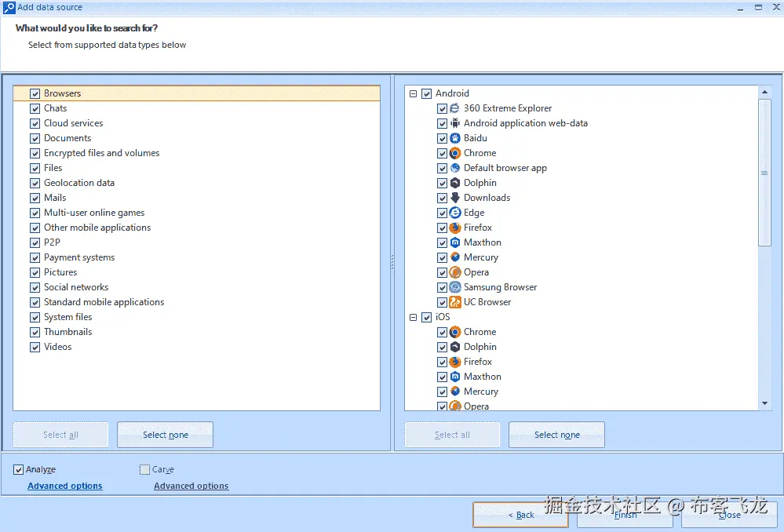Click the Dolphin icon under Android
Viewport: 784px width, 532px height.
454,183
